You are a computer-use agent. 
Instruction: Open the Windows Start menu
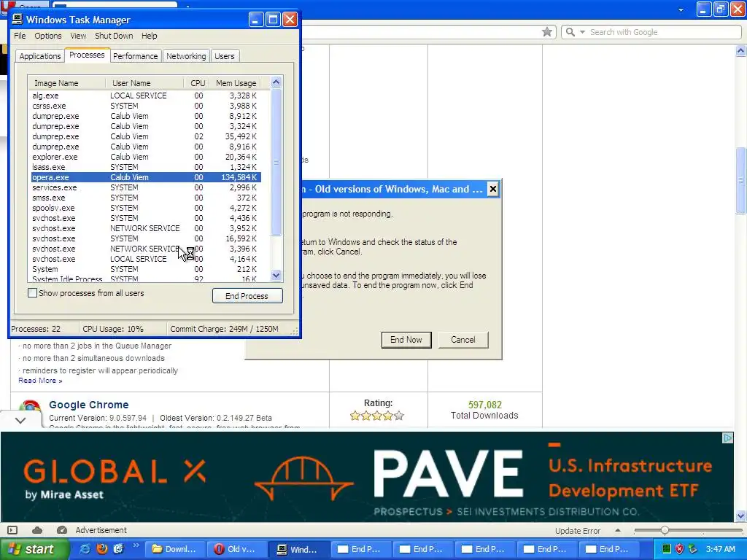pyautogui.click(x=34, y=549)
